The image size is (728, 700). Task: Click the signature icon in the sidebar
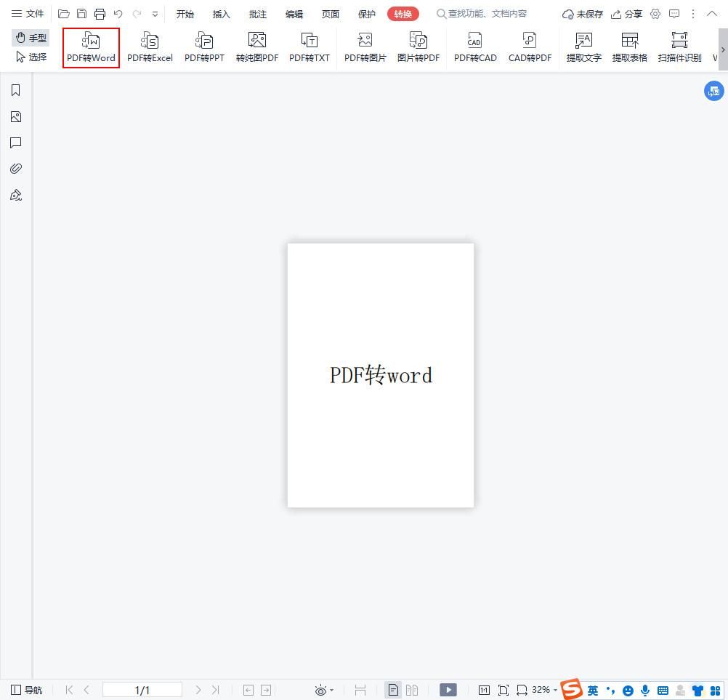pyautogui.click(x=15, y=195)
